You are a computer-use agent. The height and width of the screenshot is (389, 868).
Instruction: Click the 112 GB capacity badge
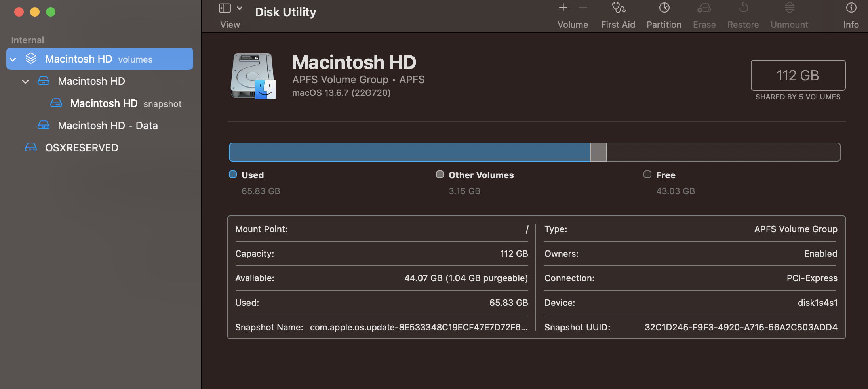[798, 75]
